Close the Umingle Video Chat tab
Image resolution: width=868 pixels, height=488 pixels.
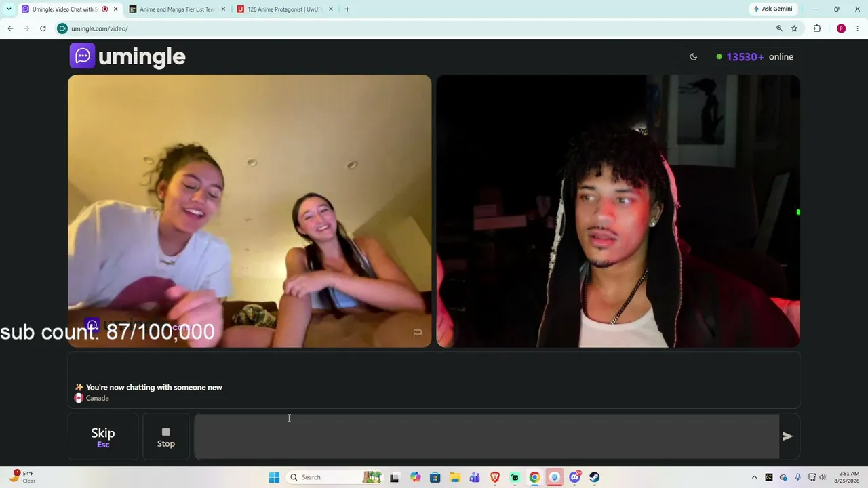tap(116, 9)
